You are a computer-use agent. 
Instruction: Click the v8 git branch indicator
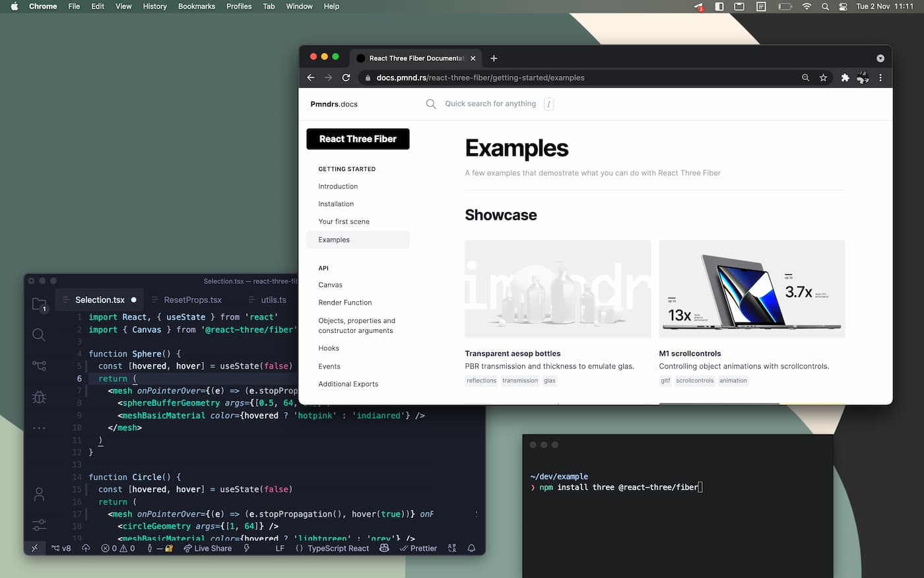point(61,548)
